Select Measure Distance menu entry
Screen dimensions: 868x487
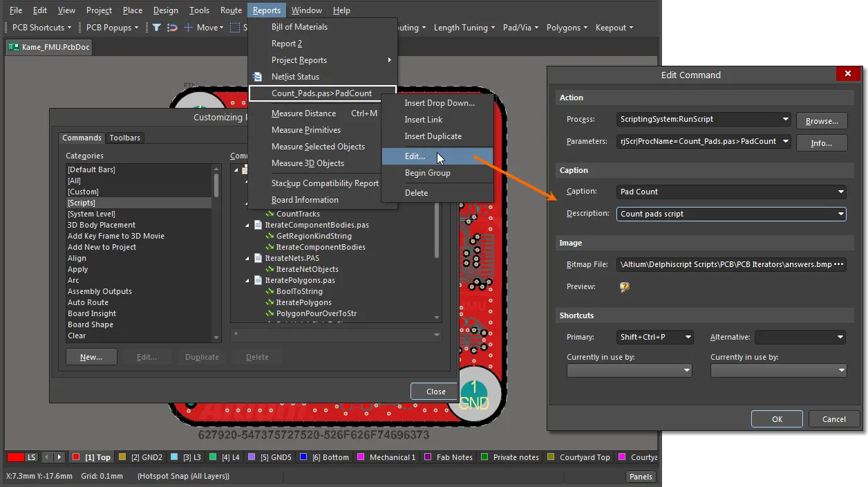pyautogui.click(x=303, y=113)
